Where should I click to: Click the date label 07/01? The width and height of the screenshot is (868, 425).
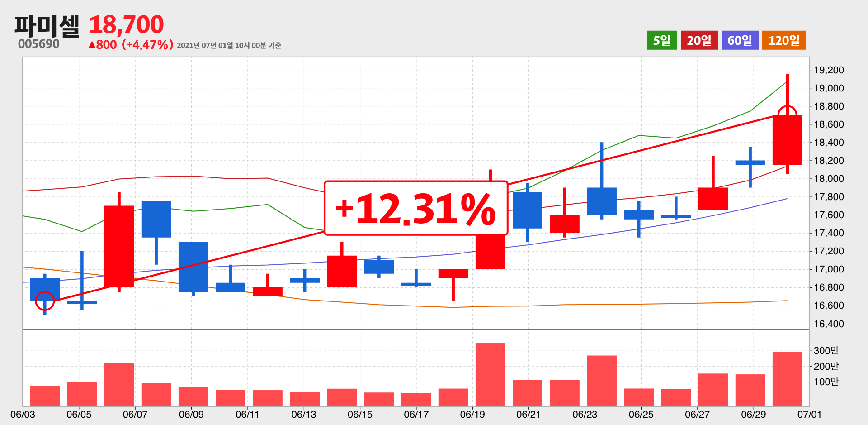click(x=809, y=415)
